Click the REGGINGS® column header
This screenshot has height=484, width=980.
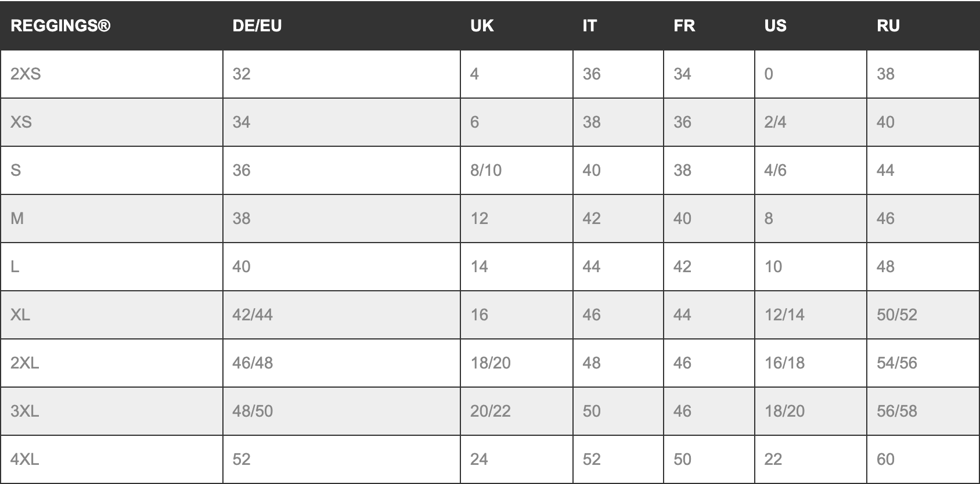[60, 26]
